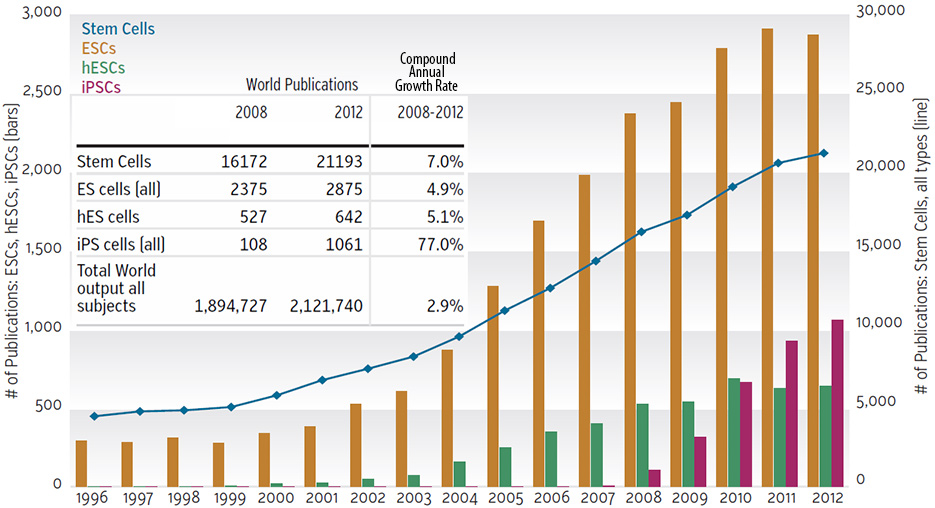Select table cell value "527"
This screenshot has height=508, width=935.
pos(253,216)
